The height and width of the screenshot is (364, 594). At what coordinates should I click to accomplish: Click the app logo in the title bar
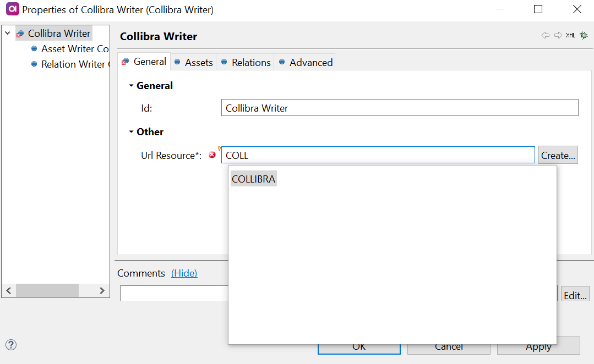pos(12,9)
